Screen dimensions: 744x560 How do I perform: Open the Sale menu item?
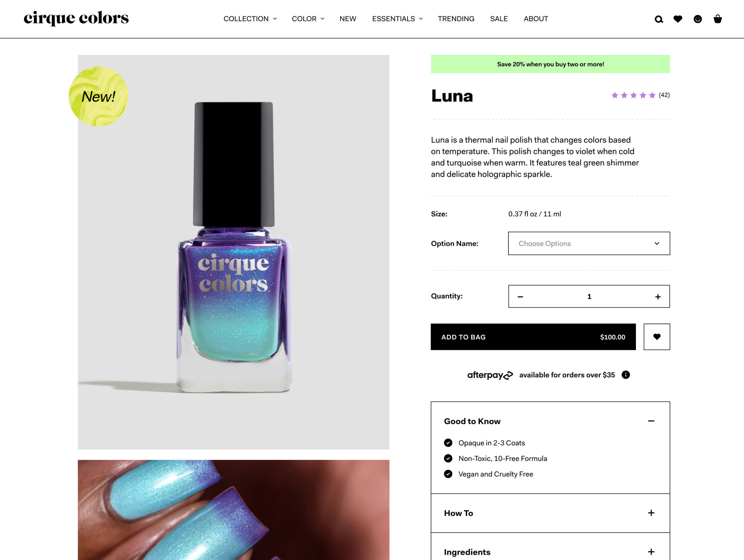(x=499, y=19)
